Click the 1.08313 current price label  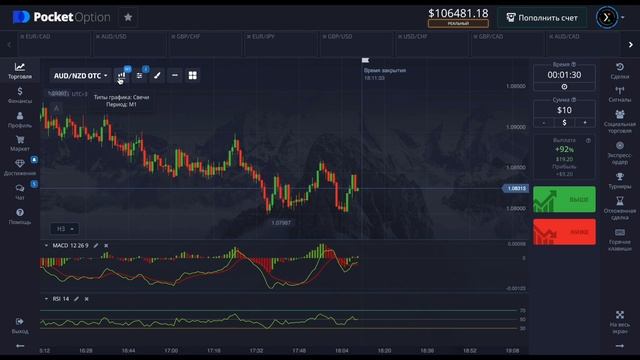[516, 188]
